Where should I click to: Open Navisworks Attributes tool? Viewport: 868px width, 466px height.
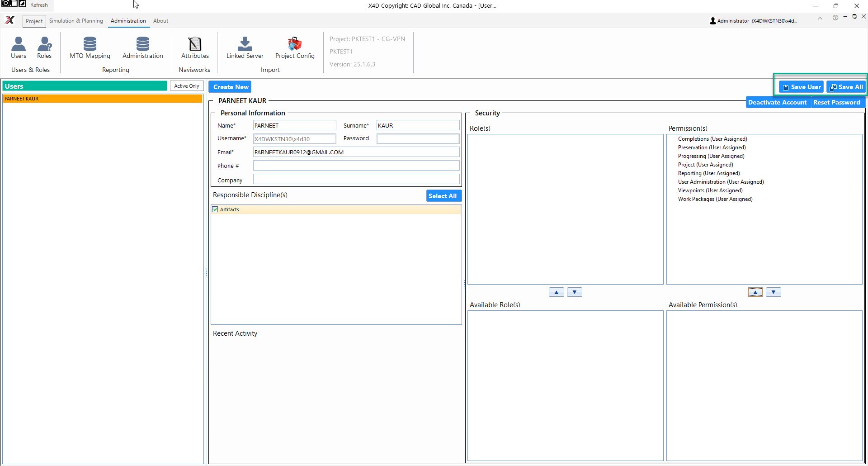[195, 48]
